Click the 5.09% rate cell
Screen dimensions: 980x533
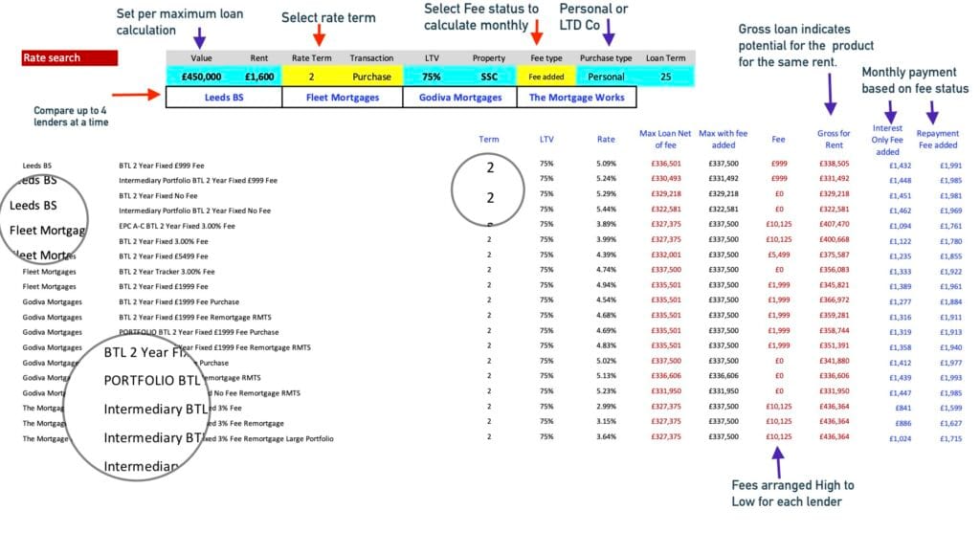click(x=606, y=164)
